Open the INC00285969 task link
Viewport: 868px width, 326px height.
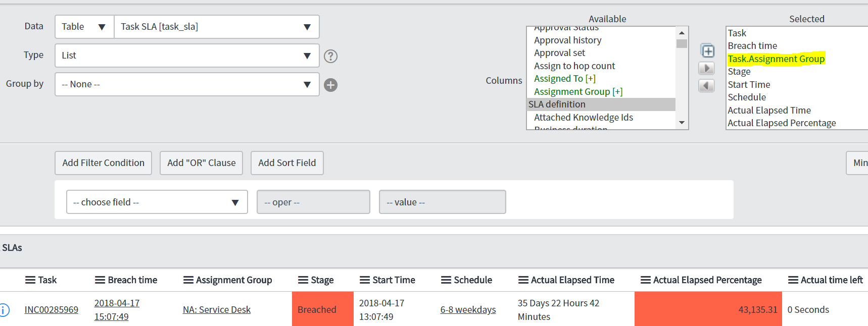52,310
